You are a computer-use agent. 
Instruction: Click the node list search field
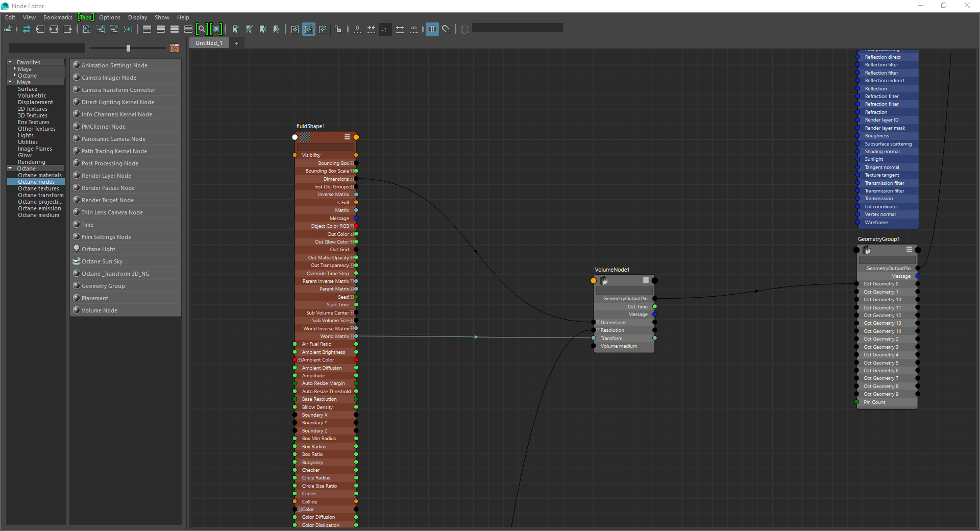pyautogui.click(x=46, y=48)
